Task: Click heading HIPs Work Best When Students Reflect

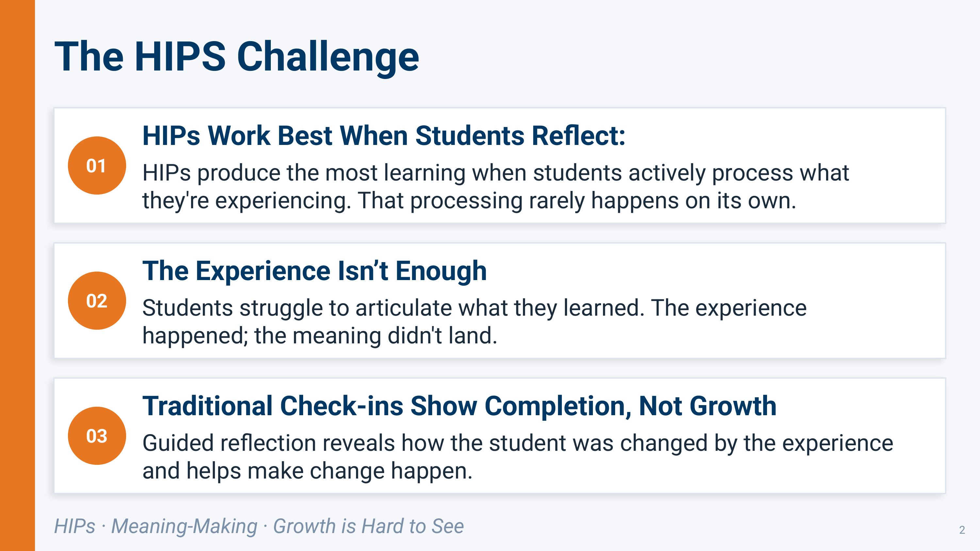Action: [x=384, y=136]
